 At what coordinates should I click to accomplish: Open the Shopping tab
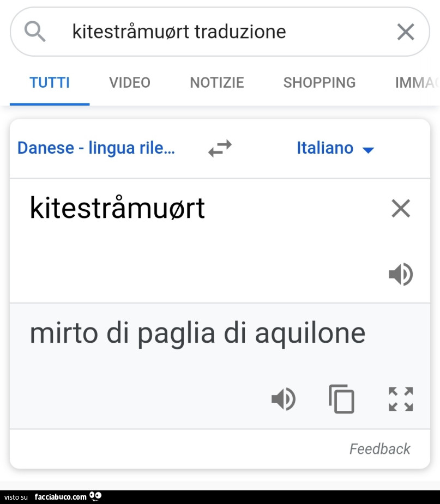[319, 83]
